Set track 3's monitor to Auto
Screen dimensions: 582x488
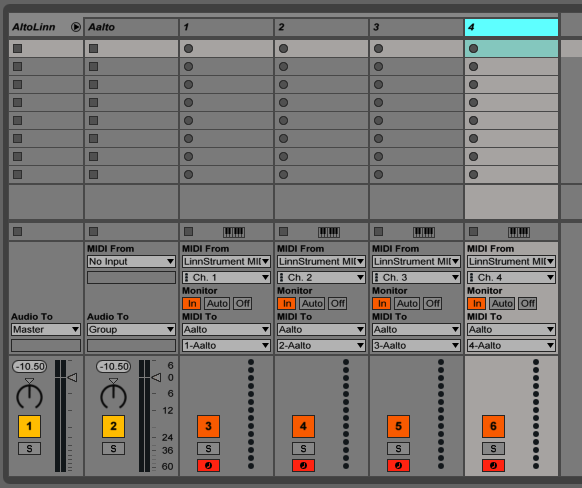coord(407,304)
